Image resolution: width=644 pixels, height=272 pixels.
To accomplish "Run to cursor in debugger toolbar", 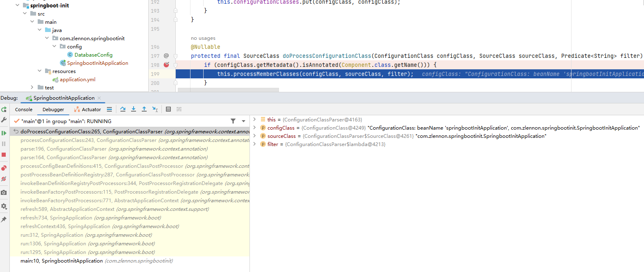I will tap(155, 109).
